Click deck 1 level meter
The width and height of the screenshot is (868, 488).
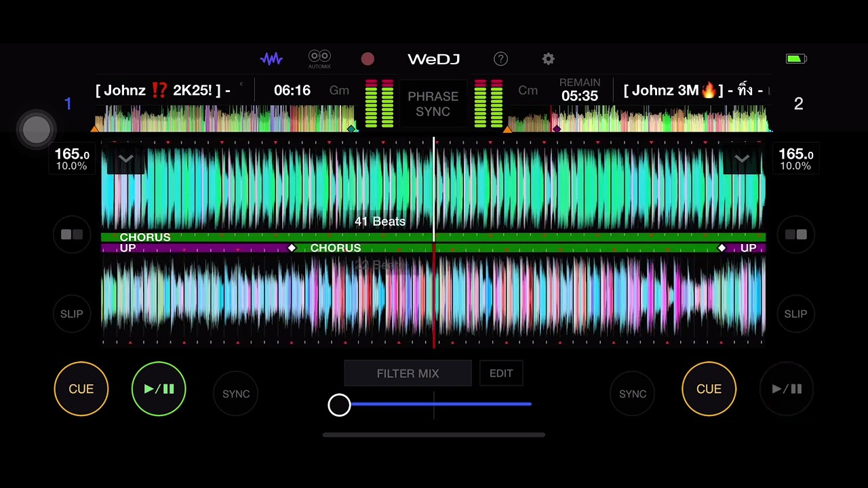click(379, 104)
